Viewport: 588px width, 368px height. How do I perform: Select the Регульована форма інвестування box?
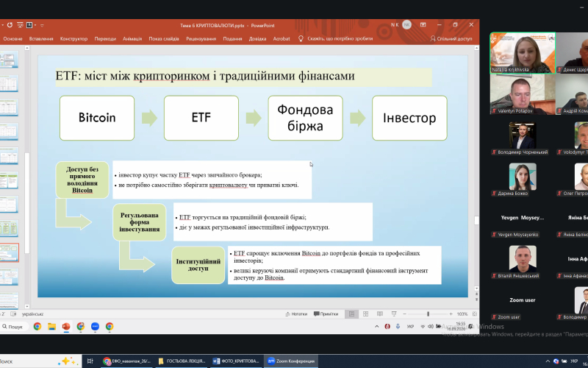(x=139, y=222)
